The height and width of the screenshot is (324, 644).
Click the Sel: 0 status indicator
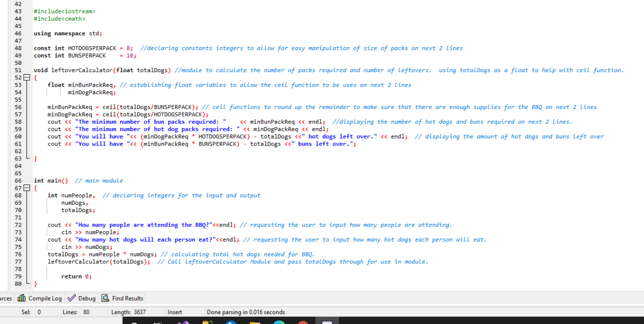tap(31, 312)
